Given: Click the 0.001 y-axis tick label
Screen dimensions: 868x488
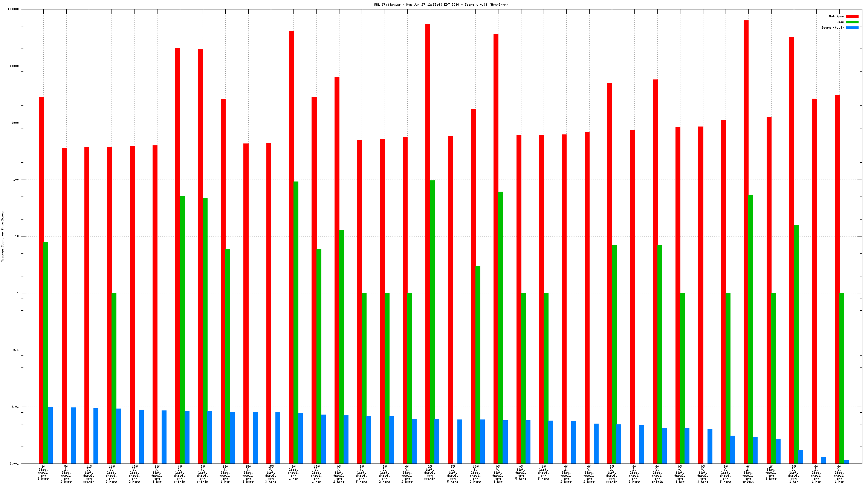Looking at the screenshot, I should tap(14, 464).
